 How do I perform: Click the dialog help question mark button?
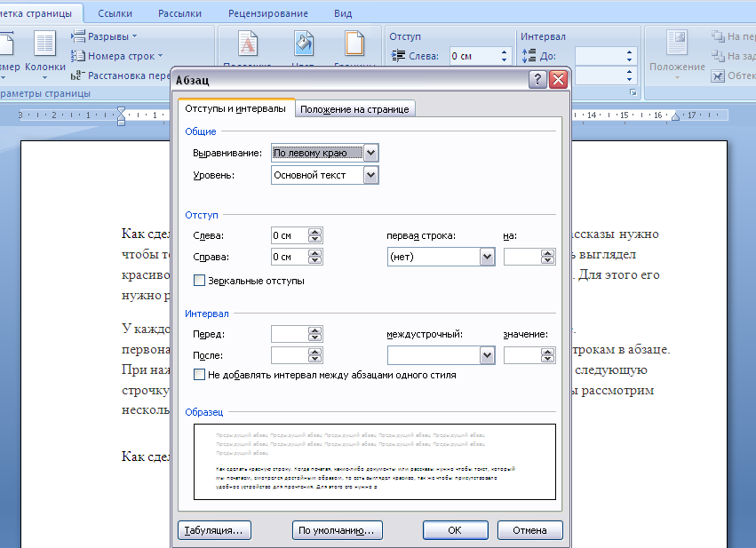pyautogui.click(x=537, y=79)
